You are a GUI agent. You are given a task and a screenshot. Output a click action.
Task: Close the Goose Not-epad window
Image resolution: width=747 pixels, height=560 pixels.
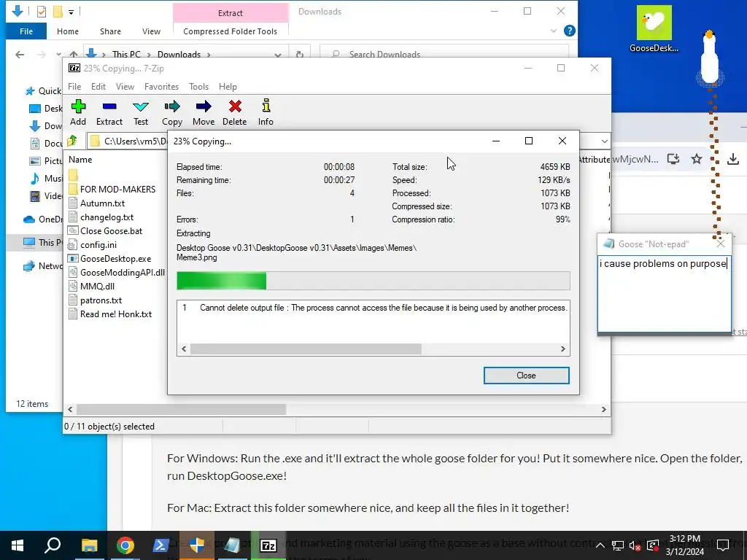720,244
